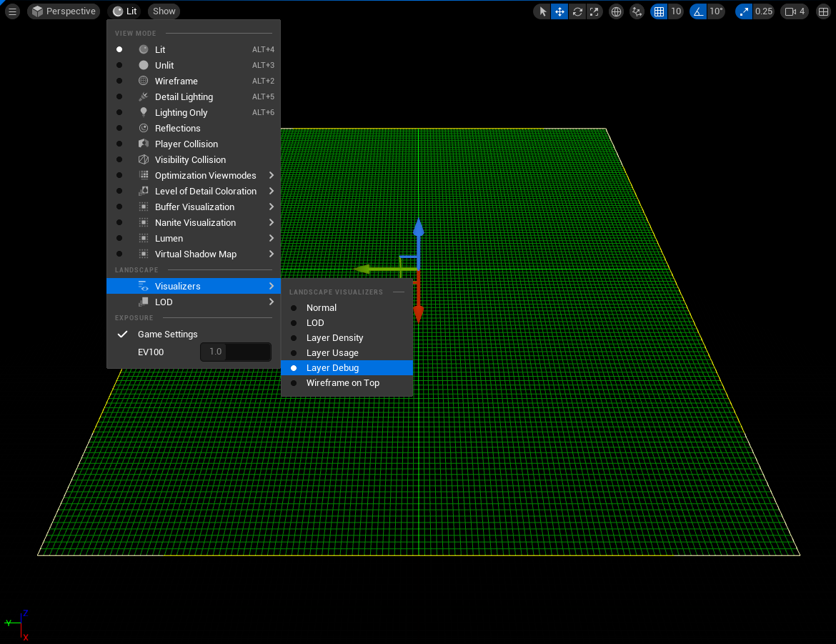Select the cursor selection tool
The width and height of the screenshot is (836, 644).
[x=542, y=11]
